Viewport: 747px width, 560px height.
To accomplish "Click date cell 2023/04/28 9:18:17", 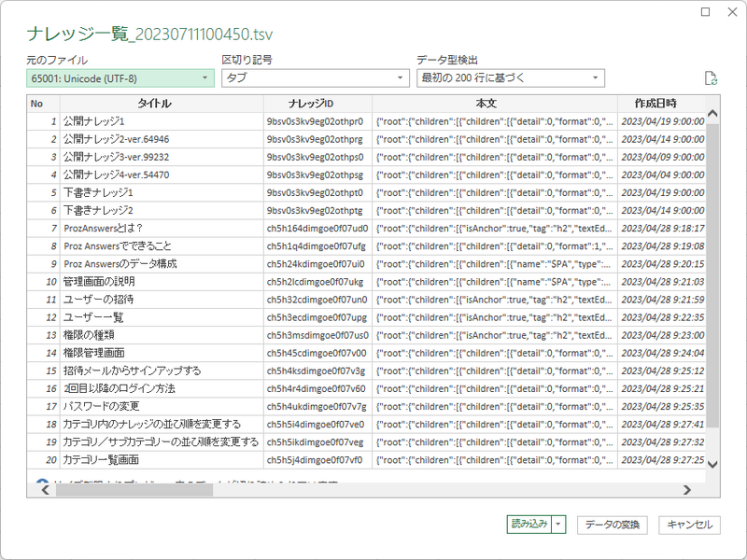I will (x=662, y=229).
